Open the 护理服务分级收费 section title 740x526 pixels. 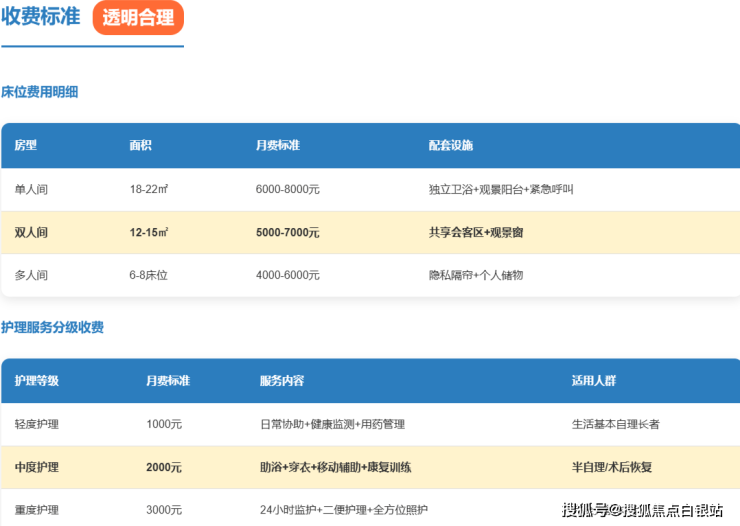52,327
